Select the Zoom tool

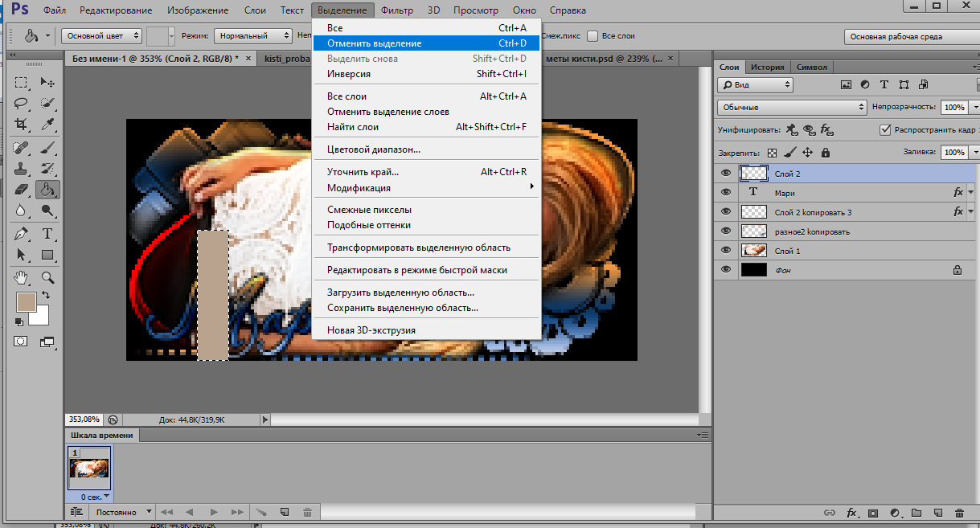click(47, 277)
